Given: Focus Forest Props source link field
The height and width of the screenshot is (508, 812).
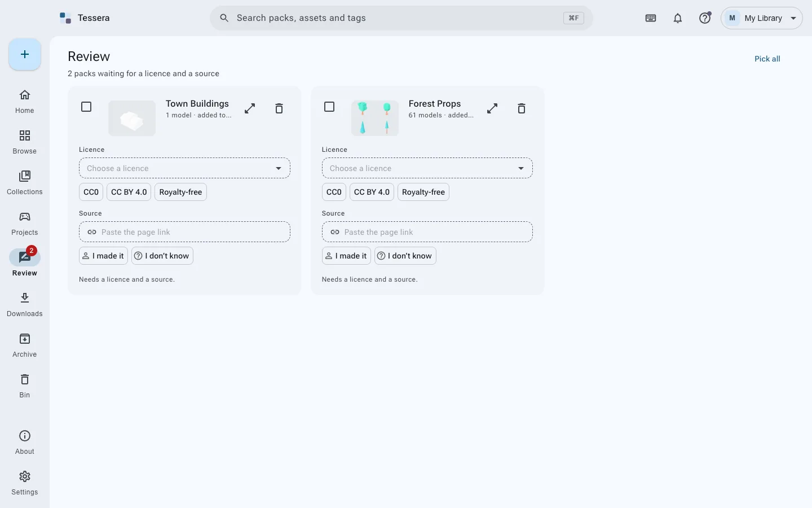Looking at the screenshot, I should click(x=427, y=232).
